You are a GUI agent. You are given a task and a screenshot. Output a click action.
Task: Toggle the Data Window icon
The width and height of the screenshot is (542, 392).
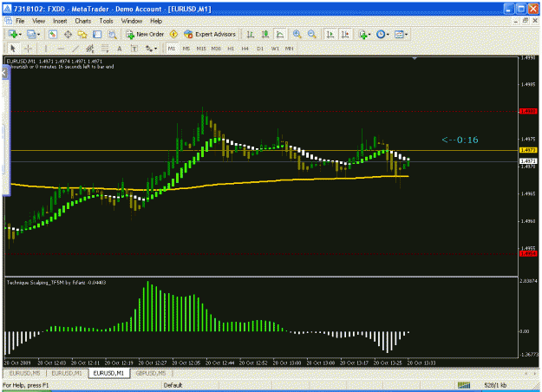point(68,34)
